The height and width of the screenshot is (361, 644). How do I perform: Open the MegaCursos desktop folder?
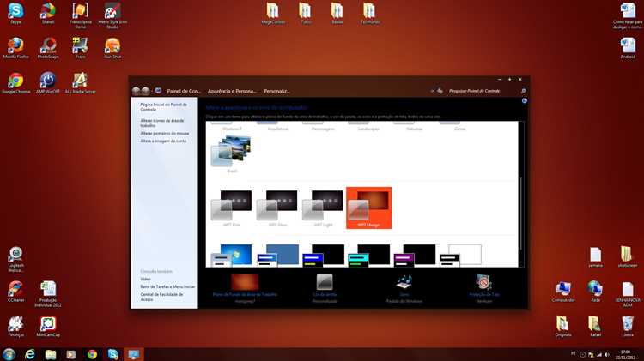click(x=273, y=14)
